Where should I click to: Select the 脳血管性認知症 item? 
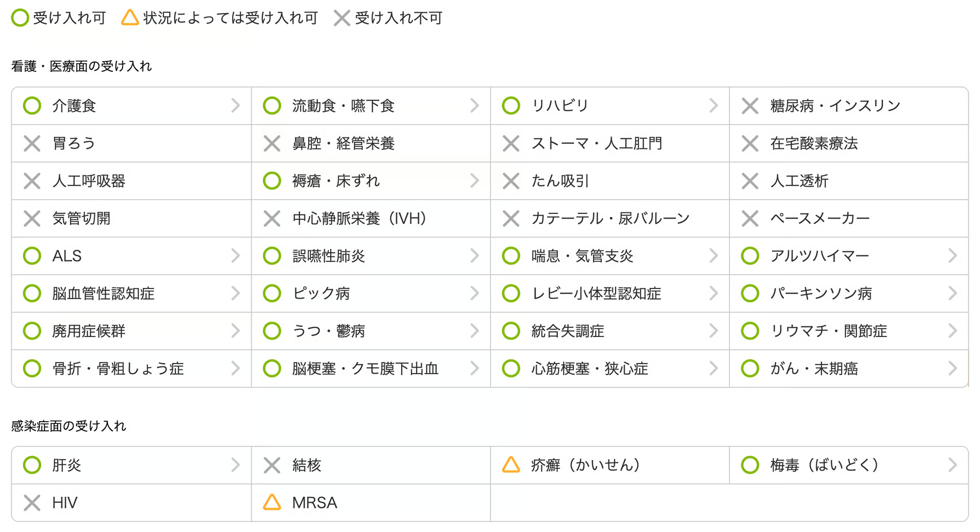(x=132, y=294)
